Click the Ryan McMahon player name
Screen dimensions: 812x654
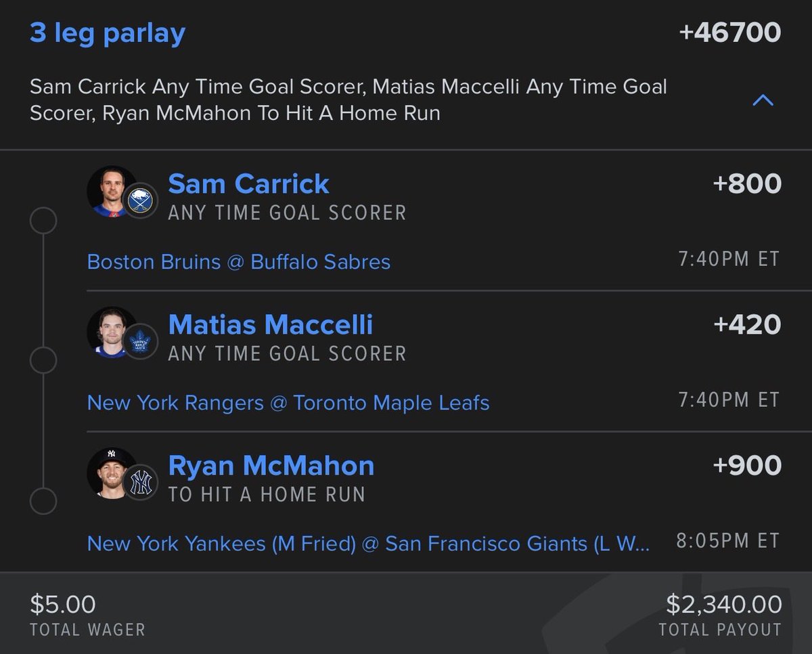[x=271, y=466]
